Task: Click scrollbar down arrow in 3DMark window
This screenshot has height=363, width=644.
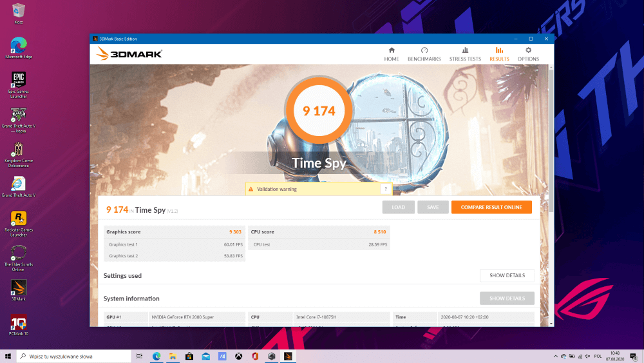Action: (551, 324)
